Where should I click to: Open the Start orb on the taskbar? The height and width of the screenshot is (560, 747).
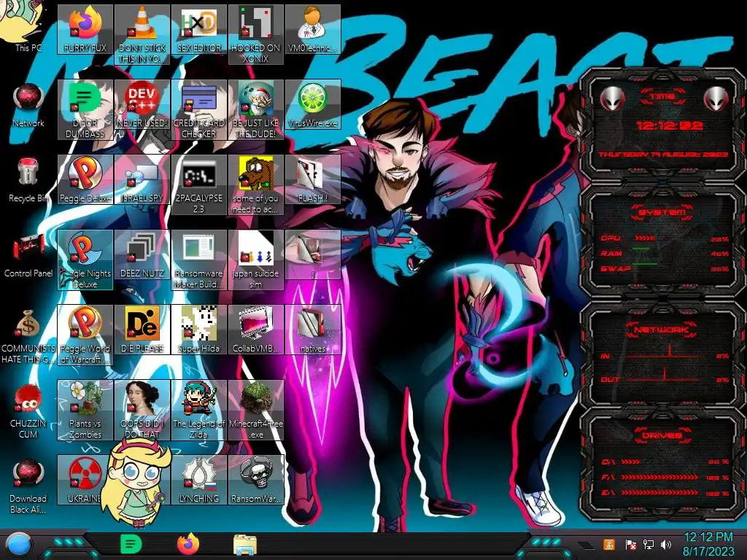(18, 544)
